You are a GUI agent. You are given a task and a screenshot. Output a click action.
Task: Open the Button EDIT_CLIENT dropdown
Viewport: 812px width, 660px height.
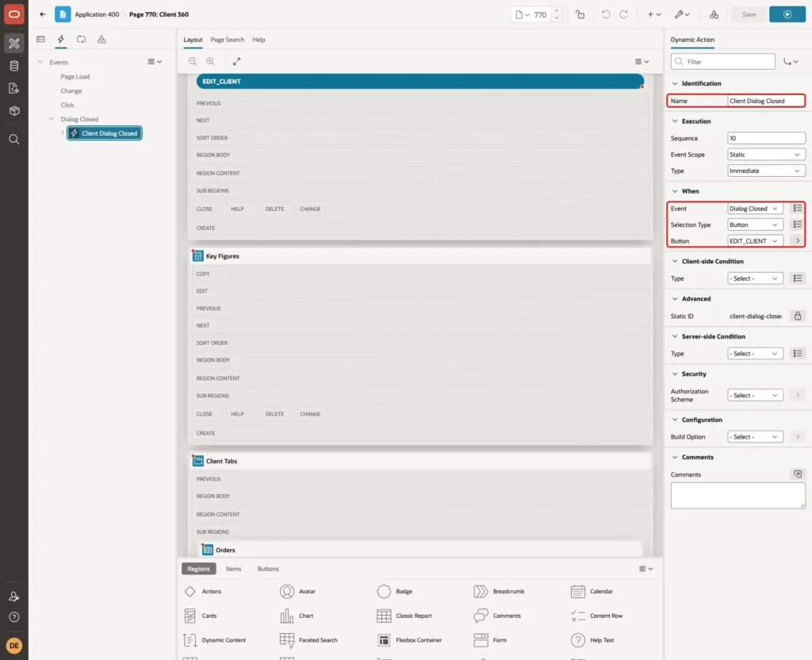click(755, 241)
